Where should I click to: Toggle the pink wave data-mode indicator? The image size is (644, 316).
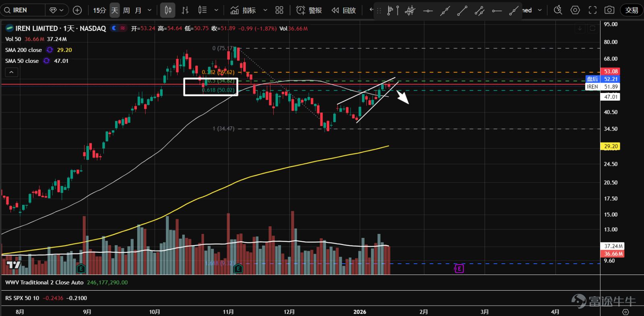123,28
